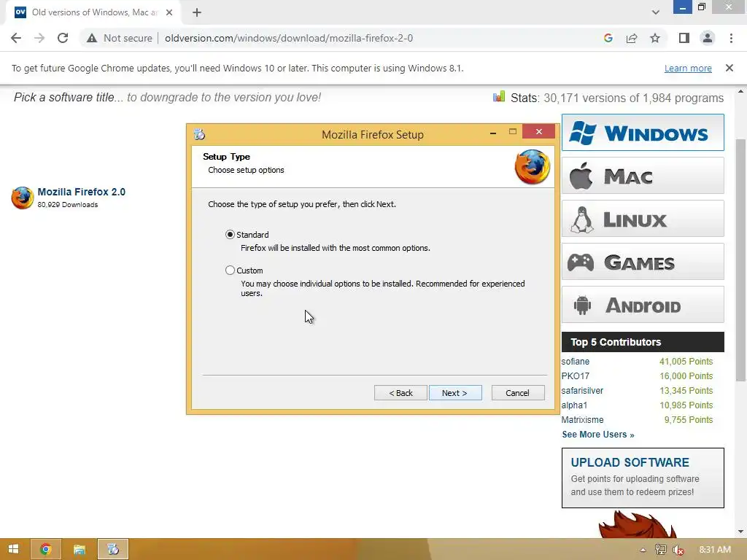Open contributor PKO17's profile
Screen dimensions: 747x560
click(575, 376)
